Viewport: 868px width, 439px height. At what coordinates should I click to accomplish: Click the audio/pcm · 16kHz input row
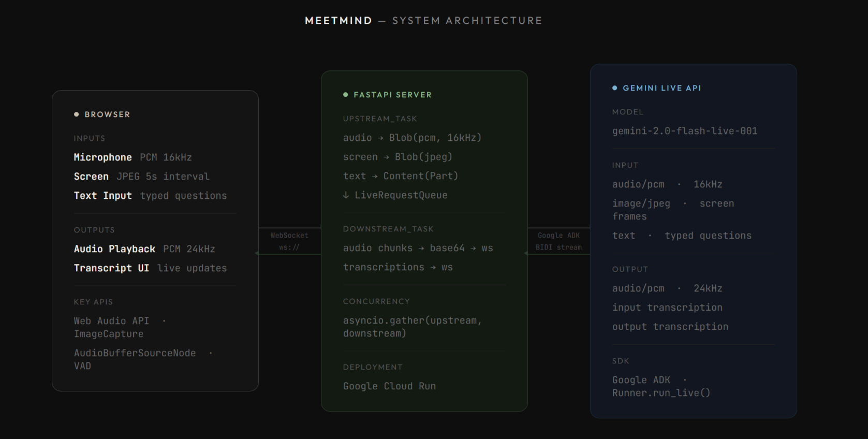667,184
